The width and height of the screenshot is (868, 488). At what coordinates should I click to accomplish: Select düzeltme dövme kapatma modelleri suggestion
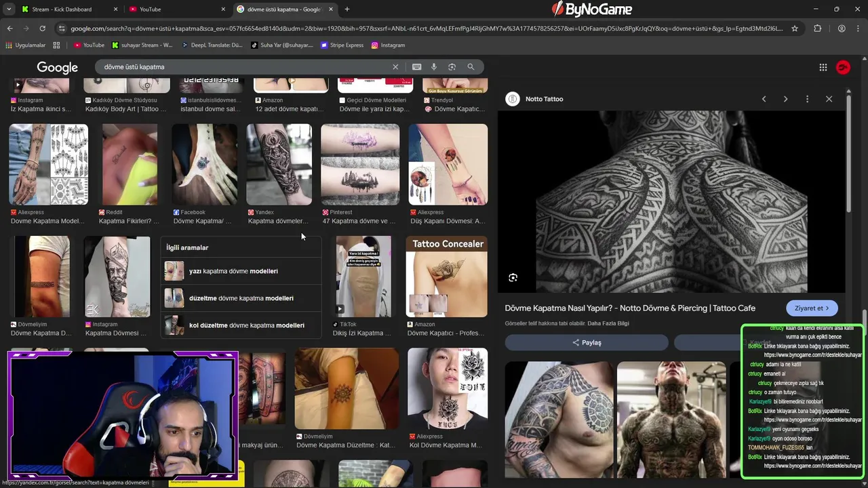click(x=241, y=298)
